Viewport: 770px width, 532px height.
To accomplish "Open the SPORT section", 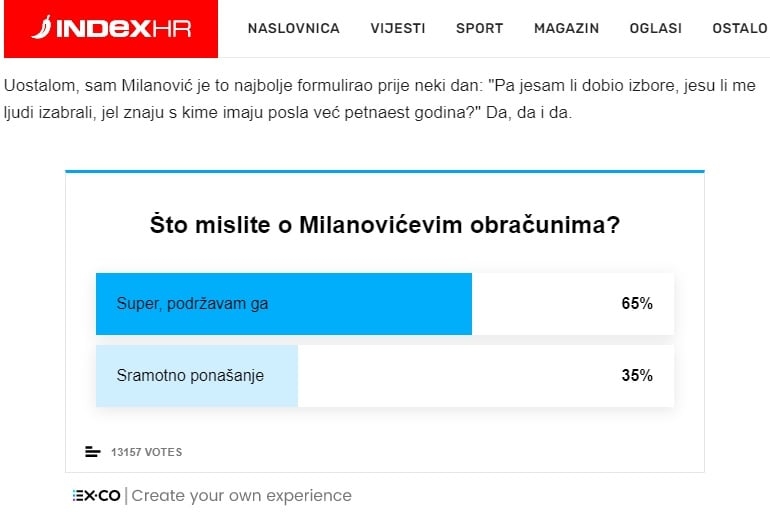I will (479, 28).
